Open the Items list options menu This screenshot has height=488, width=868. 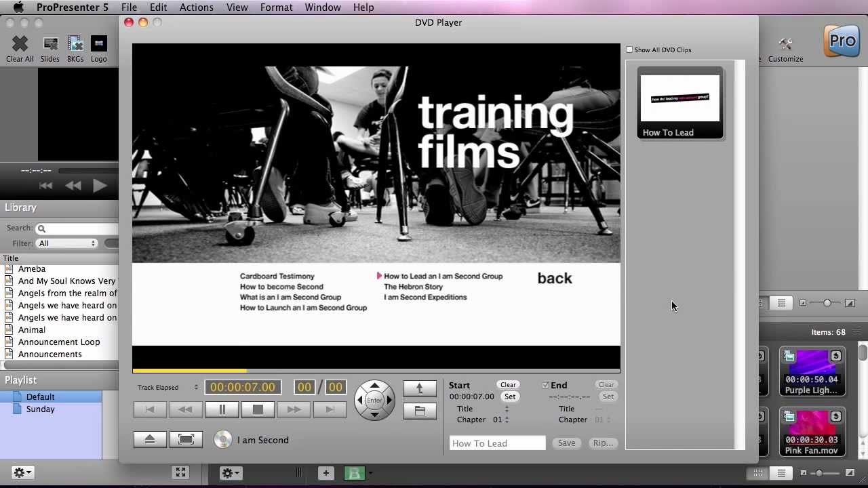[x=857, y=332]
